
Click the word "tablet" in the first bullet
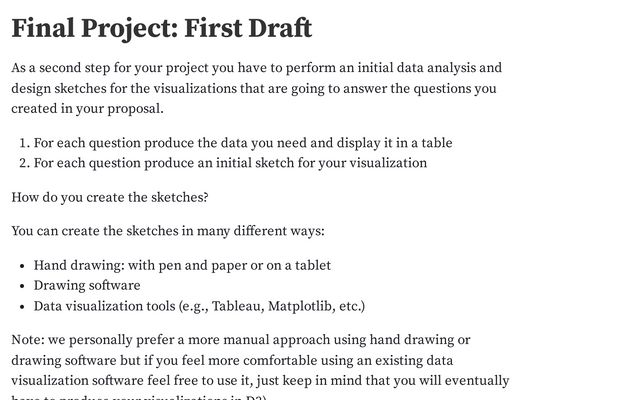[310, 265]
